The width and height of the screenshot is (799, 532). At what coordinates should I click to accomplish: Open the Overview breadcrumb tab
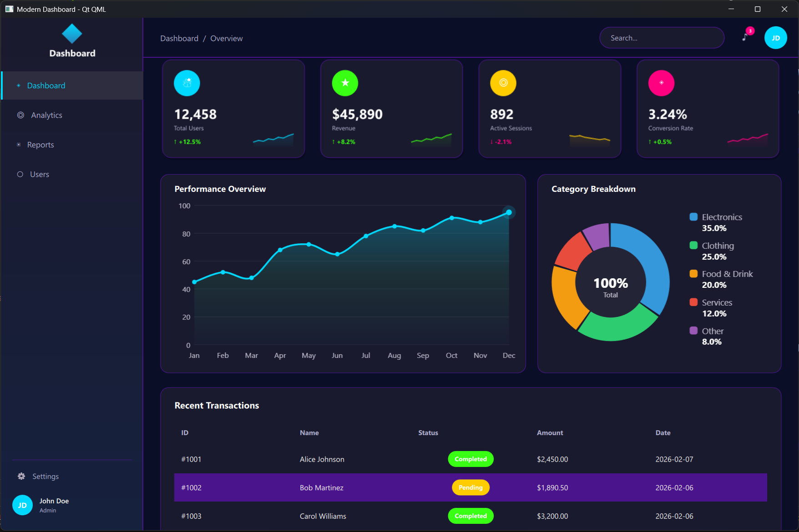pos(226,38)
